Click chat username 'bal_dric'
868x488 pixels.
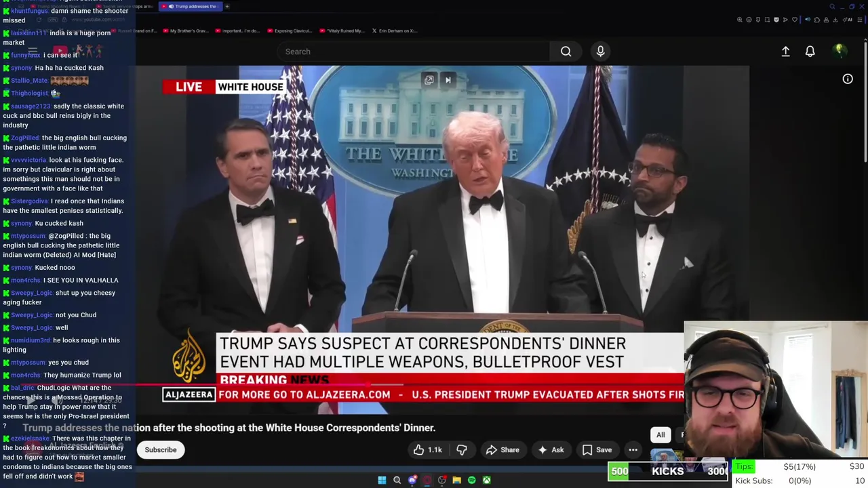tap(22, 388)
